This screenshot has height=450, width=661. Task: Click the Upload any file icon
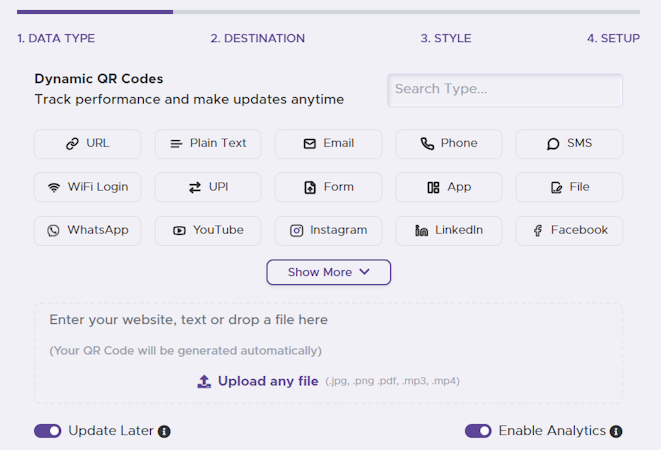204,381
